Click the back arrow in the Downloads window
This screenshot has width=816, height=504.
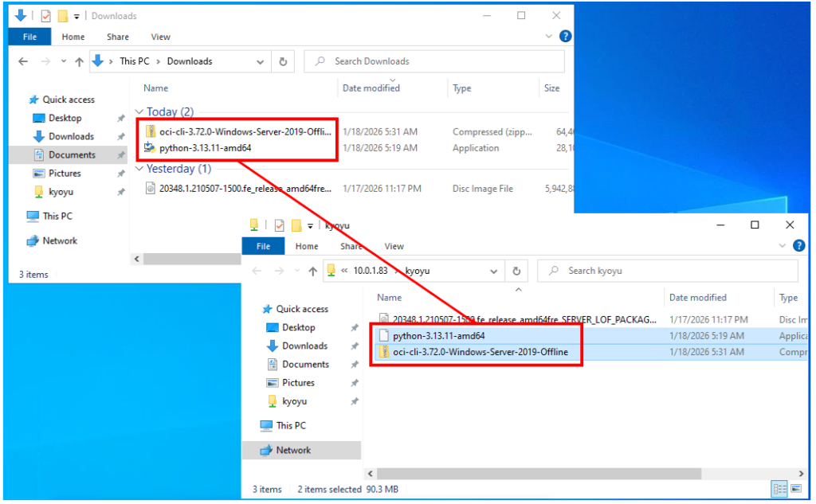click(x=24, y=61)
